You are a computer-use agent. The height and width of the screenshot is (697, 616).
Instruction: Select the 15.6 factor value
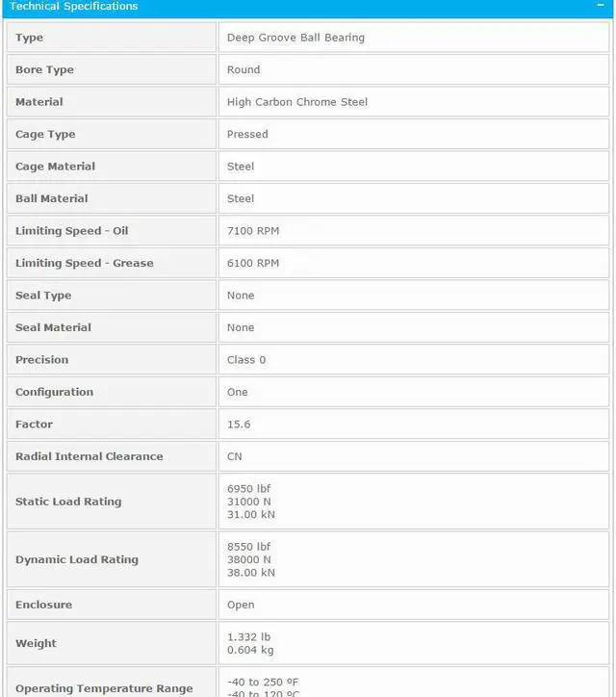239,425
